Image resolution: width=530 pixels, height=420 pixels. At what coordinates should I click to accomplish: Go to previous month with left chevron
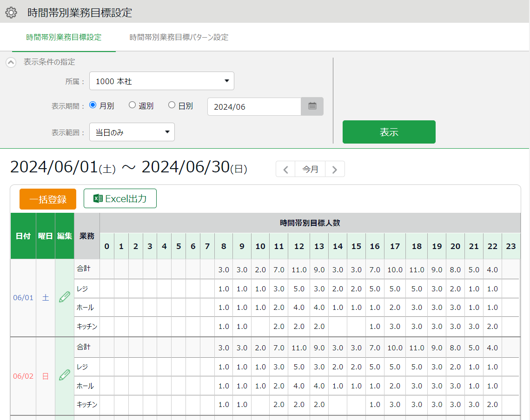(x=285, y=170)
